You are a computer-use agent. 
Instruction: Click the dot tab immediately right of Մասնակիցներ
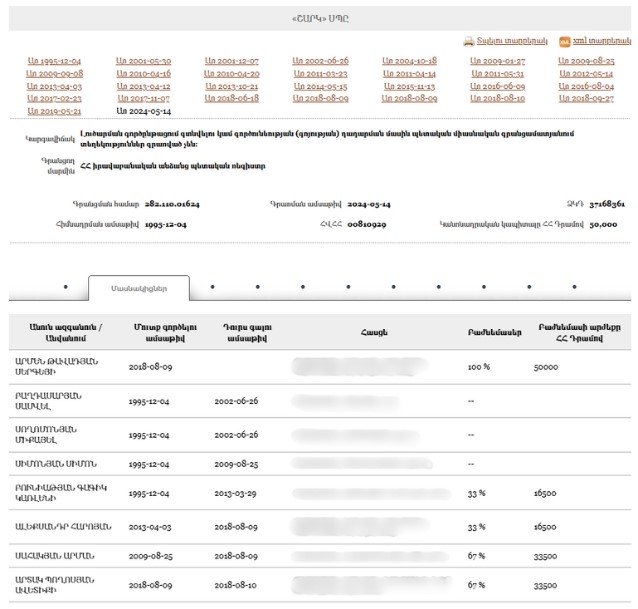click(x=212, y=288)
